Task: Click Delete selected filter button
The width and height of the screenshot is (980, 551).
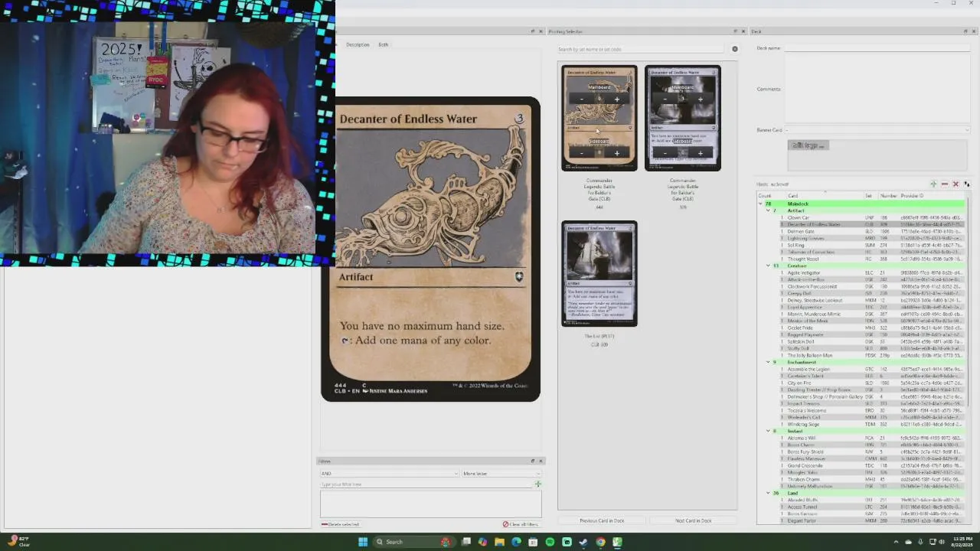Action: pos(340,524)
